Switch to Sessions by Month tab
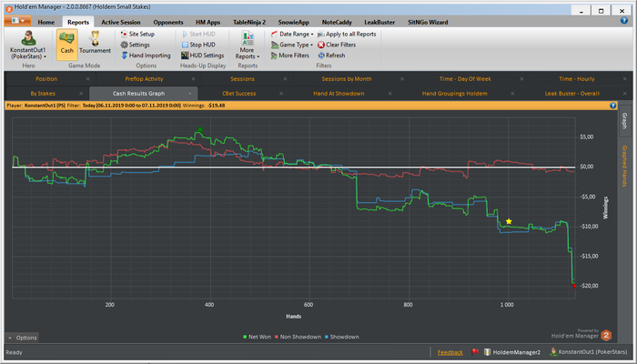This screenshot has width=637, height=364. pyautogui.click(x=347, y=79)
